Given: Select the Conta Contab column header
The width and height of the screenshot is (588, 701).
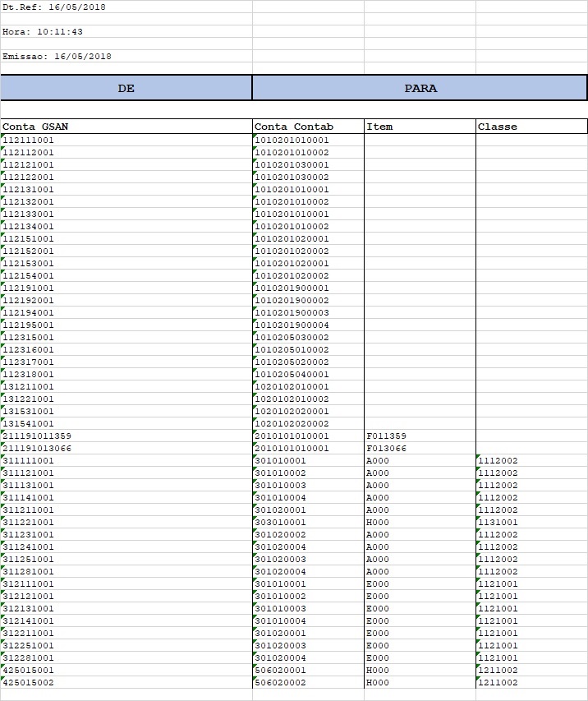Looking at the screenshot, I should [308, 127].
